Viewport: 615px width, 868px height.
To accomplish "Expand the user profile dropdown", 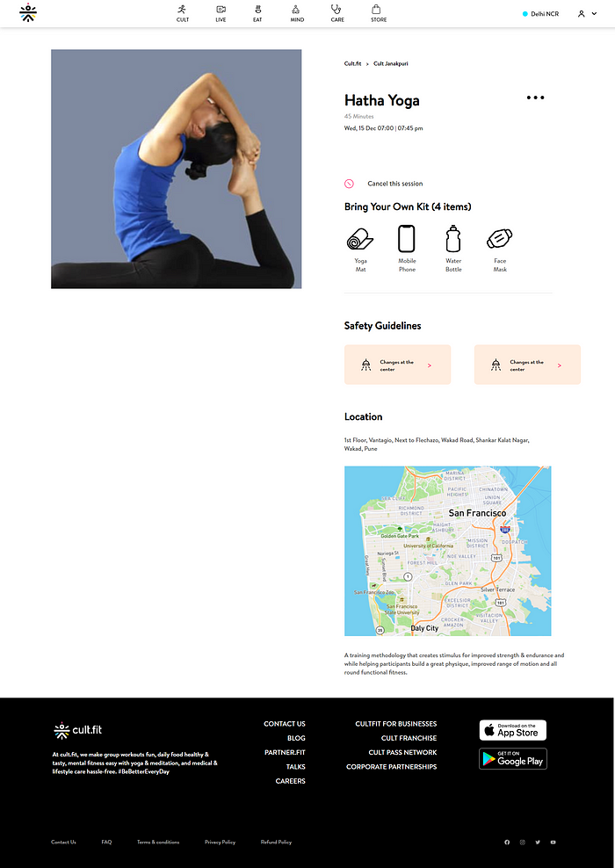I will [x=587, y=14].
